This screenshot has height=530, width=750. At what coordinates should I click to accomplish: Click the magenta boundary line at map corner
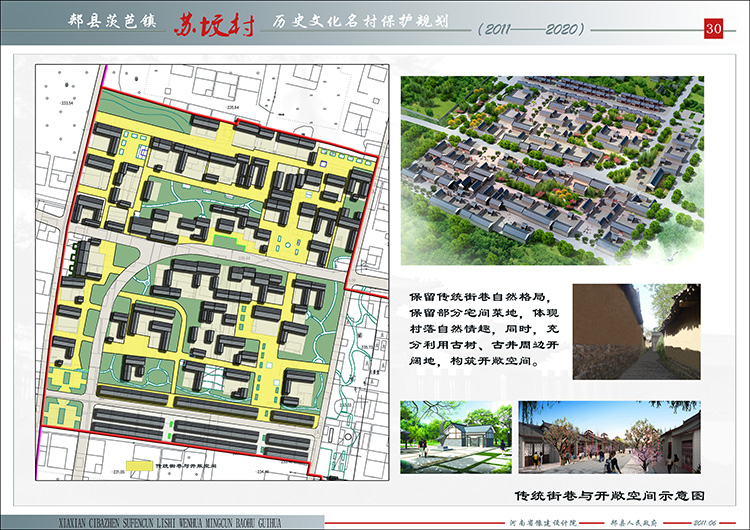[x=43, y=432]
